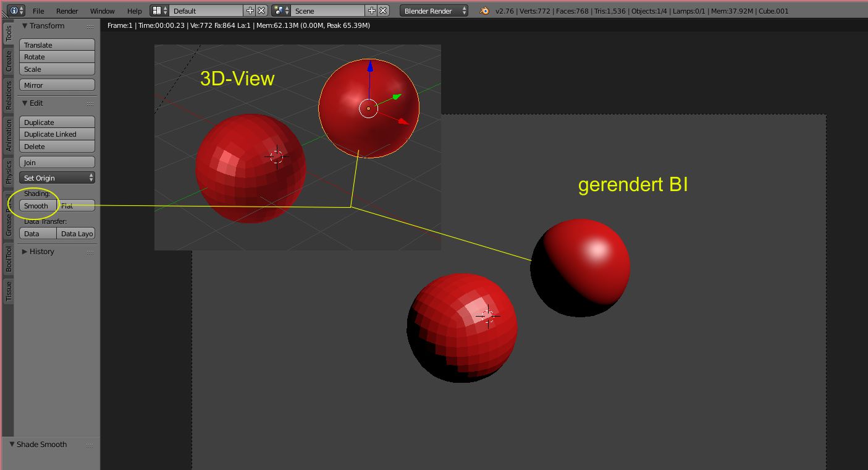Click the 'Faces:768' stat in the header
This screenshot has height=470, width=868.
(571, 11)
